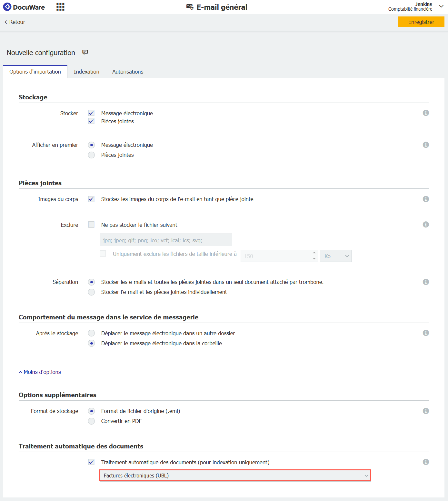Choose Stocker l'e-mail et pièces jointes individuellement
Viewport: 448px width, 501px height.
click(x=92, y=292)
